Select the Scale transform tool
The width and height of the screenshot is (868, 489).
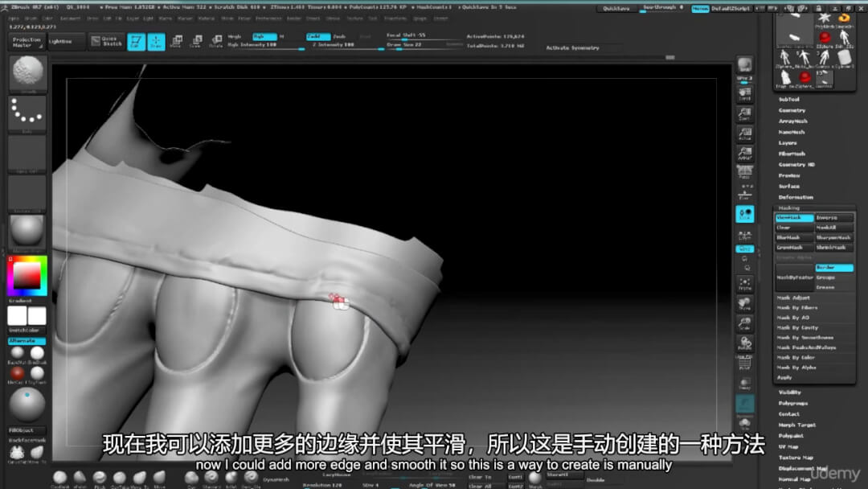coord(196,42)
